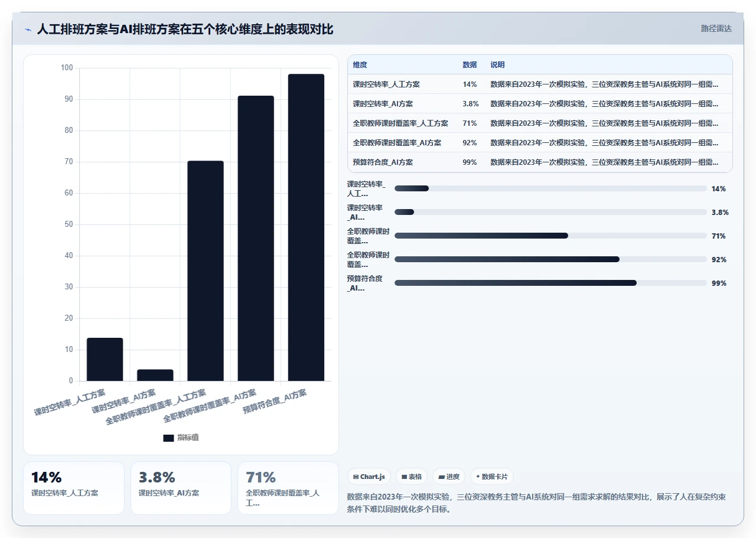Click the 维度 column header
Viewport: 756px width, 538px height.
click(360, 65)
